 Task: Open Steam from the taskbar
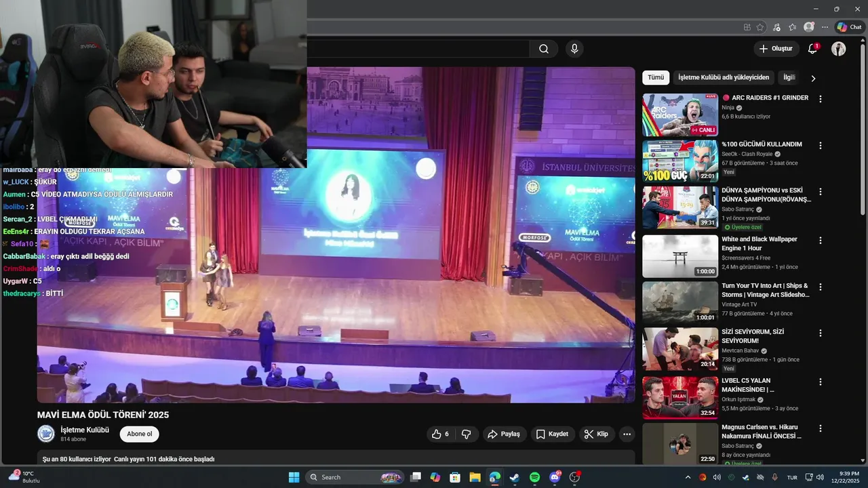[x=515, y=477]
